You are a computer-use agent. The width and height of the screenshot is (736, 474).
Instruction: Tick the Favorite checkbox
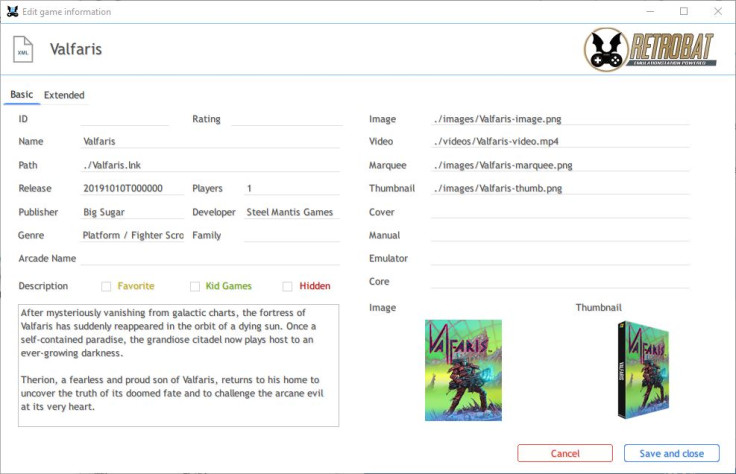[106, 286]
